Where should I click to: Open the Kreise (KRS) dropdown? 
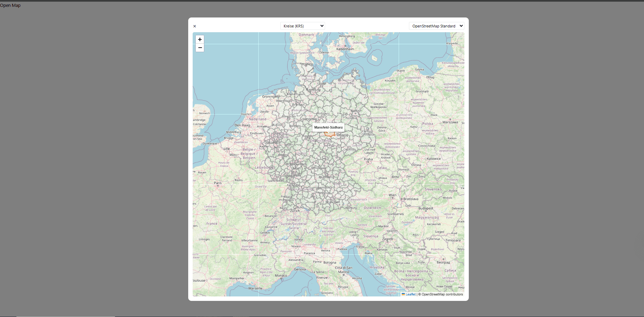(302, 26)
